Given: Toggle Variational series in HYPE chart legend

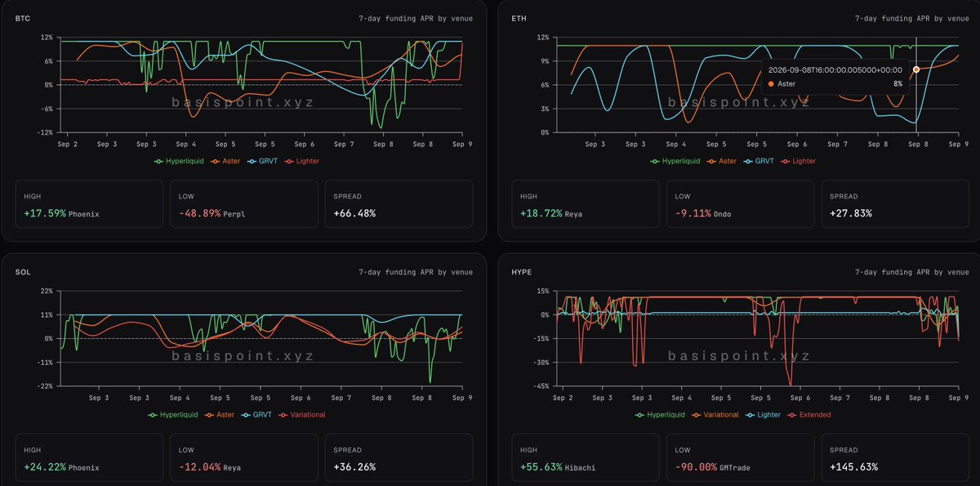Looking at the screenshot, I should pos(715,415).
